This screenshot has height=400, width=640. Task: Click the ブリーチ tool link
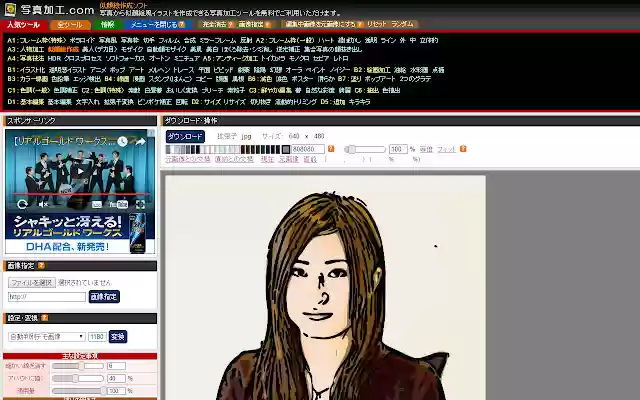pos(212,90)
